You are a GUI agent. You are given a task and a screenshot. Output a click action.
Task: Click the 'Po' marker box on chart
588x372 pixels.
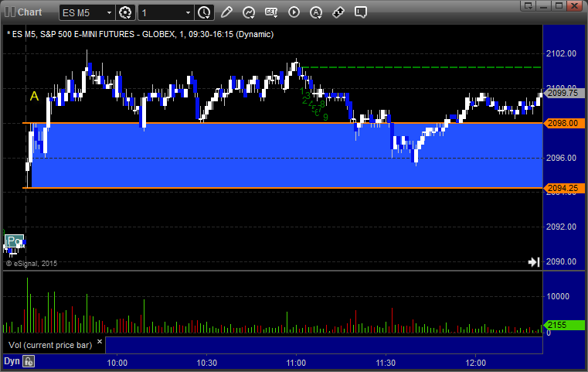[x=15, y=241]
